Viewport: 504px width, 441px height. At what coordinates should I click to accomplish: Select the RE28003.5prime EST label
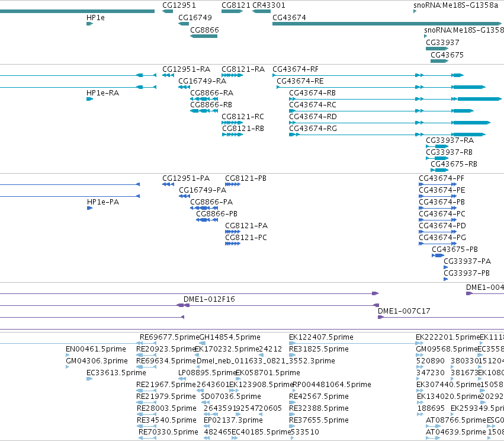tap(166, 408)
